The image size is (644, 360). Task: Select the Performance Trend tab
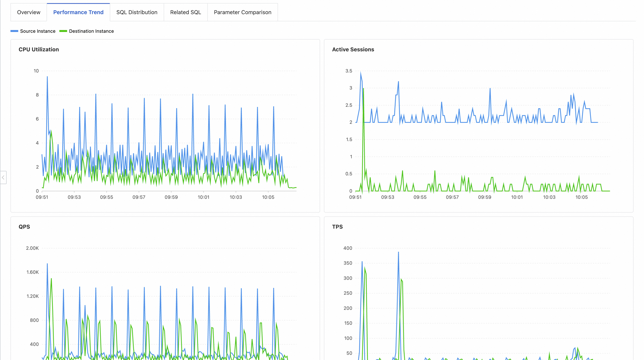[78, 12]
